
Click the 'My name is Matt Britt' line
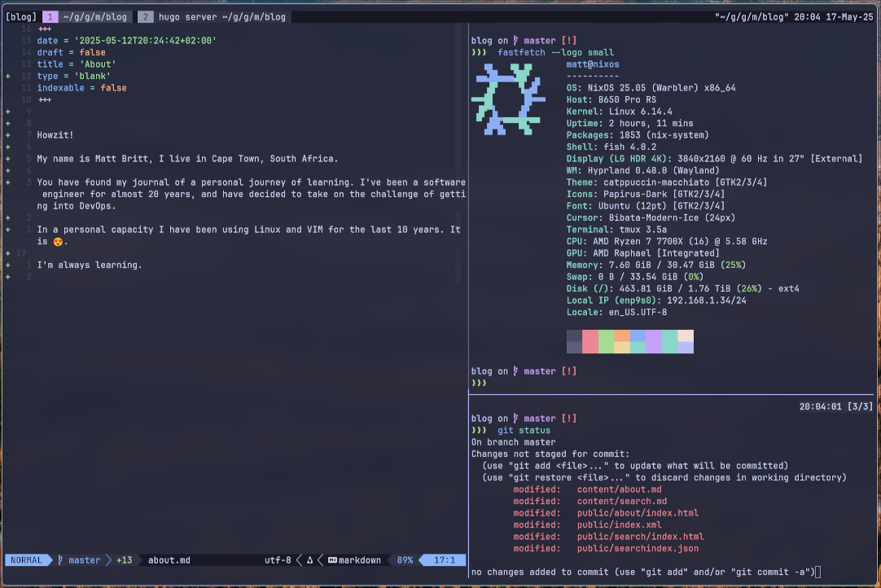point(187,159)
